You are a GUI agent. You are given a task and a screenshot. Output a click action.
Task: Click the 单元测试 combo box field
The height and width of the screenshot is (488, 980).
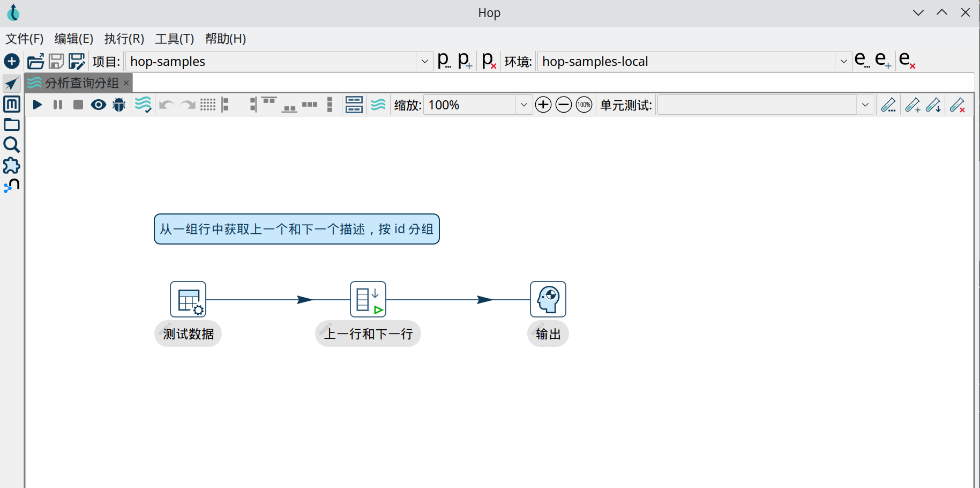pyautogui.click(x=757, y=105)
